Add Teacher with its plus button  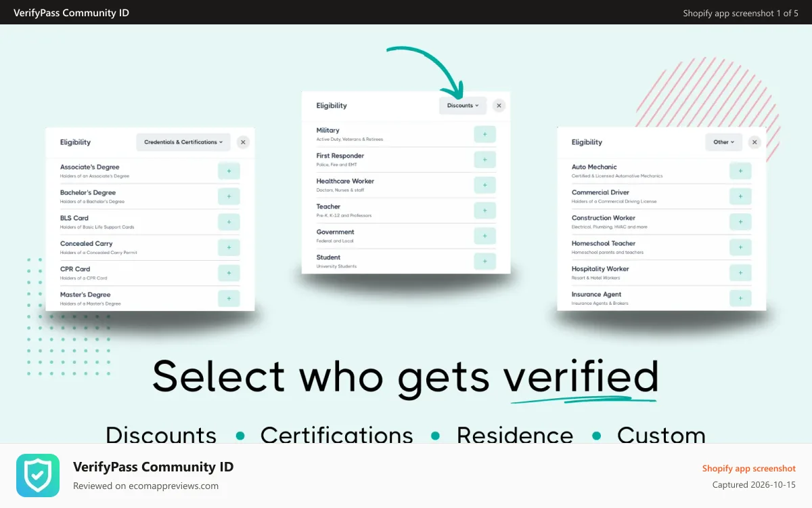484,211
